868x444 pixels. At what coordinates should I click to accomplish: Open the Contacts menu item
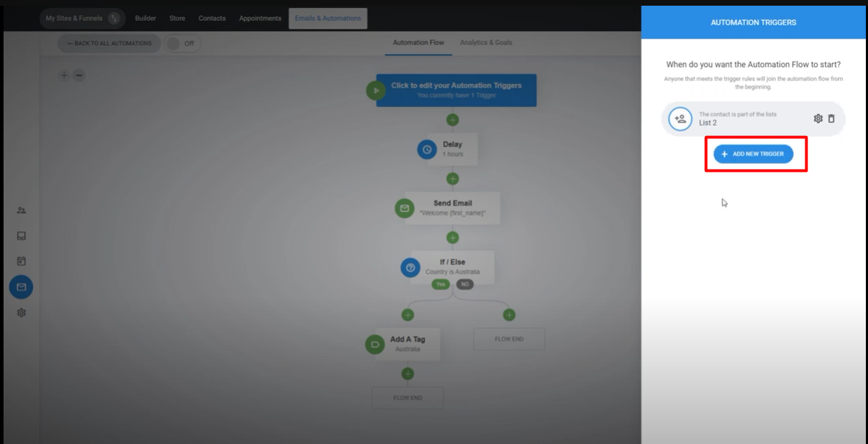click(x=211, y=19)
